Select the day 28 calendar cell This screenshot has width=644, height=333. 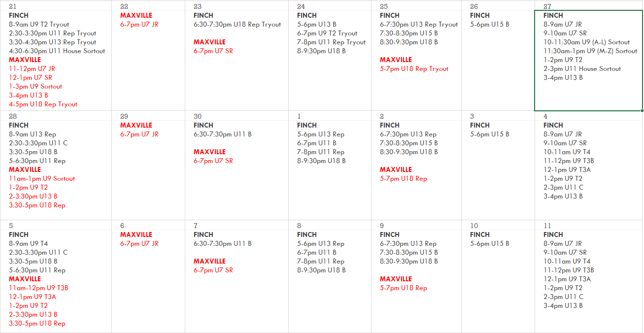tap(56, 166)
